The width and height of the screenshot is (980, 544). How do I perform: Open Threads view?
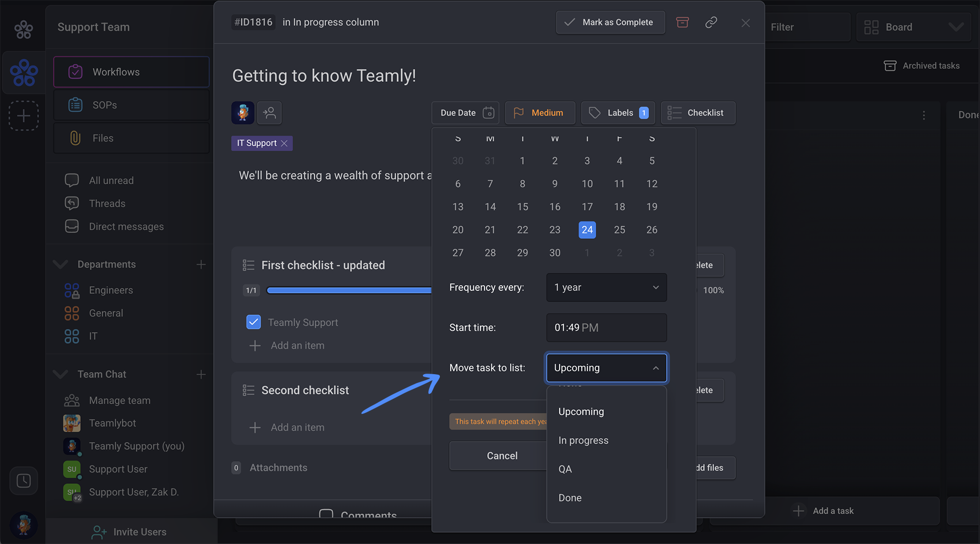click(107, 203)
